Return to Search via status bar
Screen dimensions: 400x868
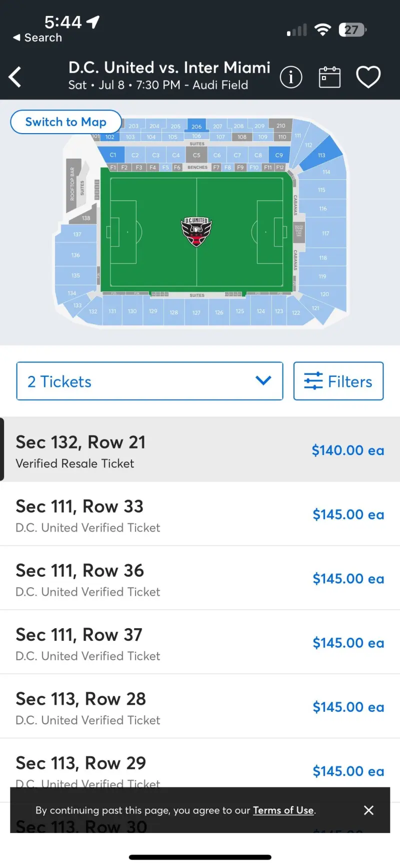click(37, 38)
